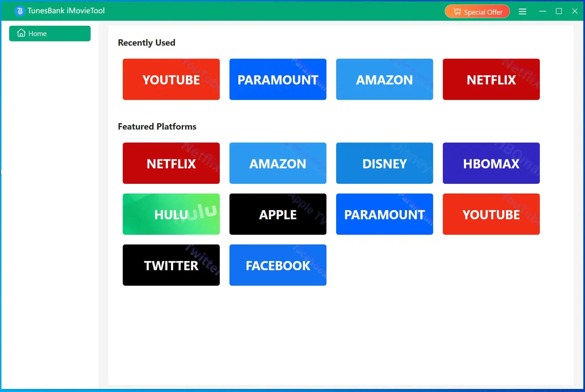Click Paramount under Featured Platforms
The image size is (585, 392).
384,214
